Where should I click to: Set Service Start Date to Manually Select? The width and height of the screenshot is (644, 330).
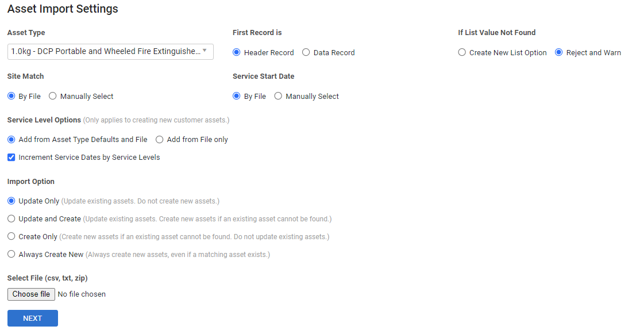pos(278,96)
